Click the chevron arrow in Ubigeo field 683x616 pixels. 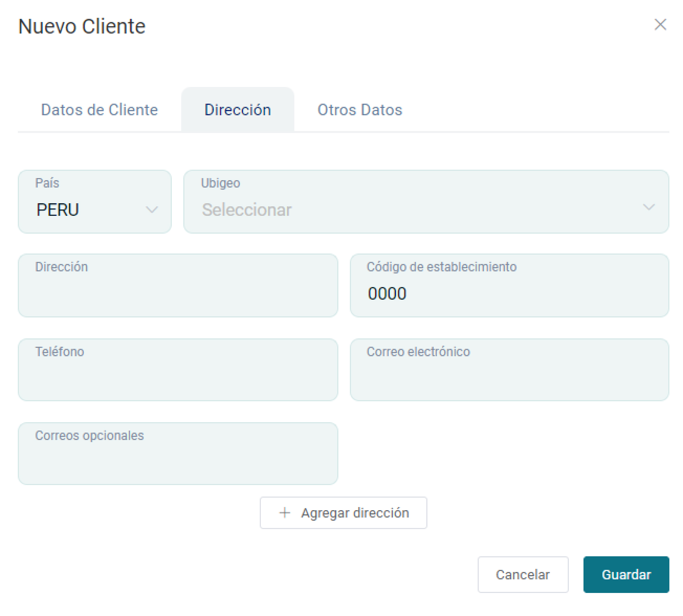point(648,207)
